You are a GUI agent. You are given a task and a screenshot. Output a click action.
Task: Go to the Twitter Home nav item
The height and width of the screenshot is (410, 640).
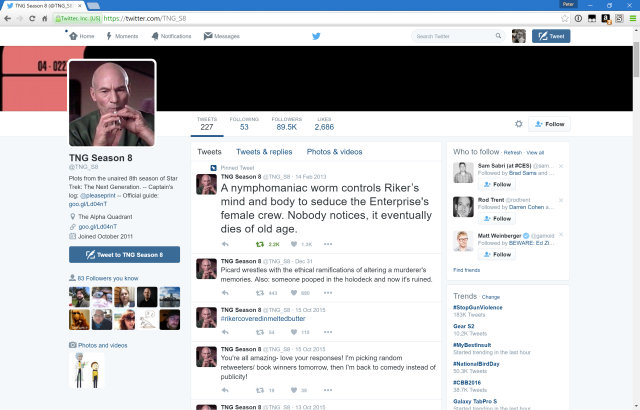point(82,36)
